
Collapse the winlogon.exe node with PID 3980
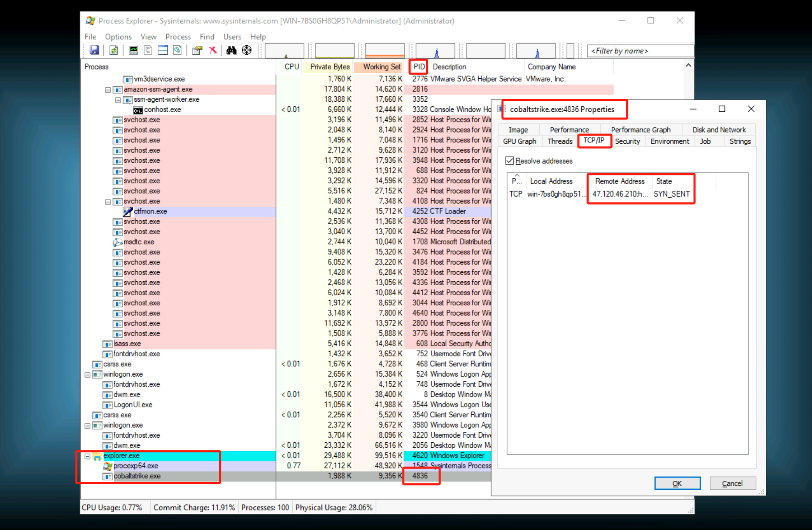point(87,426)
